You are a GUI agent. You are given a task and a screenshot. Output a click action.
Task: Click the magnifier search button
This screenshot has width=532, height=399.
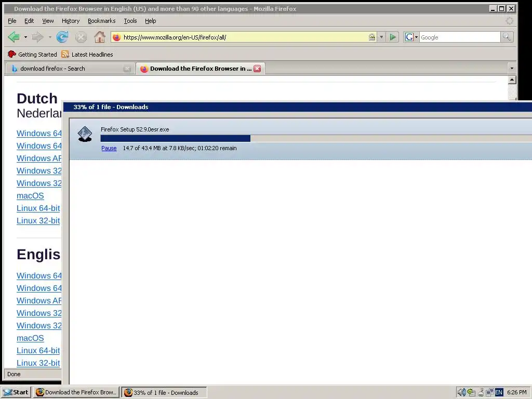(507, 37)
